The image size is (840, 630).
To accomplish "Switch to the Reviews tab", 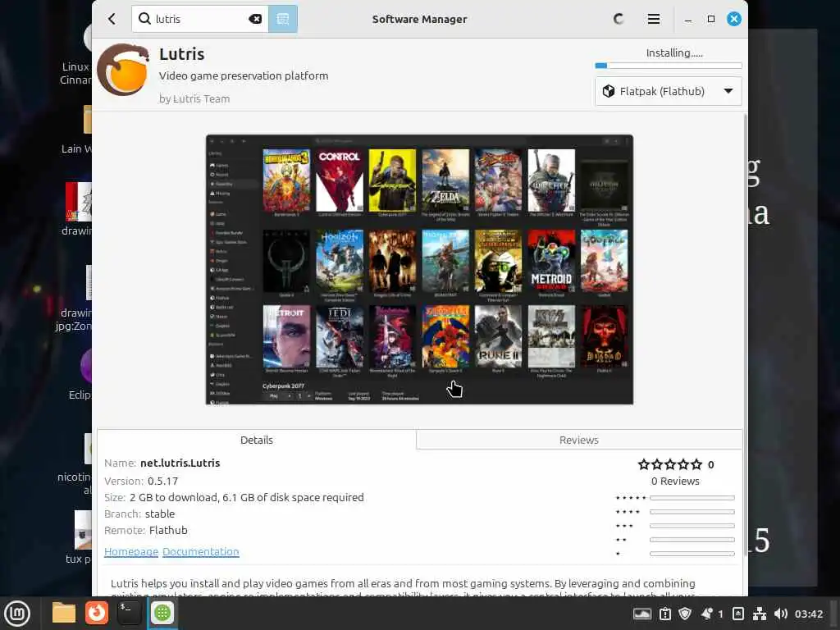I will pyautogui.click(x=578, y=440).
